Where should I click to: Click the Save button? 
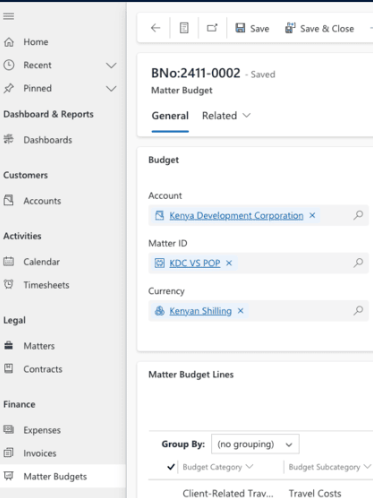[252, 29]
